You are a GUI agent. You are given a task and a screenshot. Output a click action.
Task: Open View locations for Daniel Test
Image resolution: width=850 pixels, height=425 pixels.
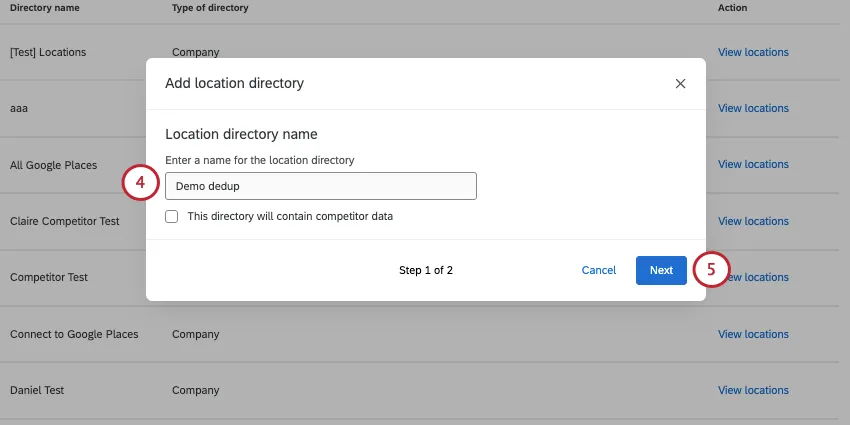tap(753, 390)
